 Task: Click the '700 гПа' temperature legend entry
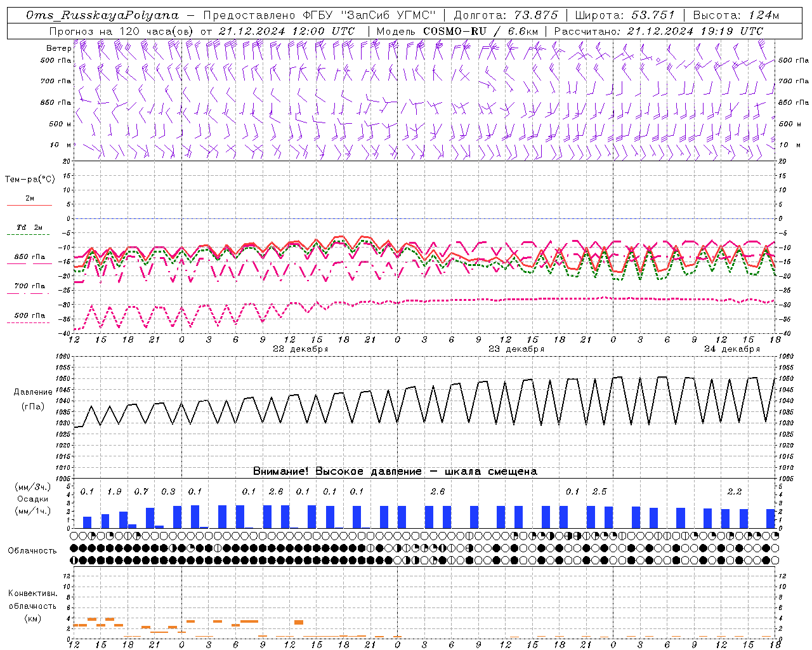pyautogui.click(x=30, y=286)
